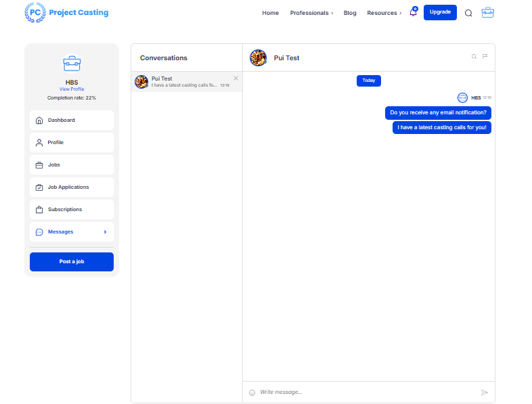The image size is (532, 404).
Task: Open Job Applications in the sidebar
Action: coord(72,187)
